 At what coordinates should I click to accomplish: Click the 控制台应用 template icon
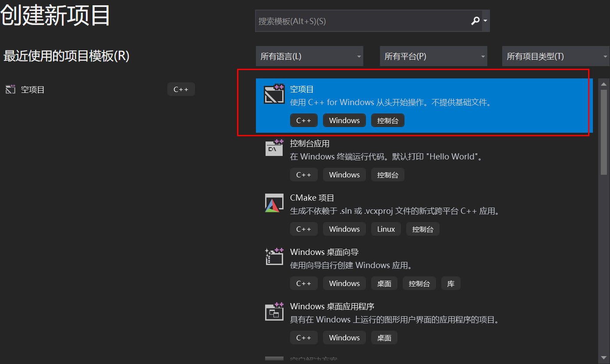(274, 148)
